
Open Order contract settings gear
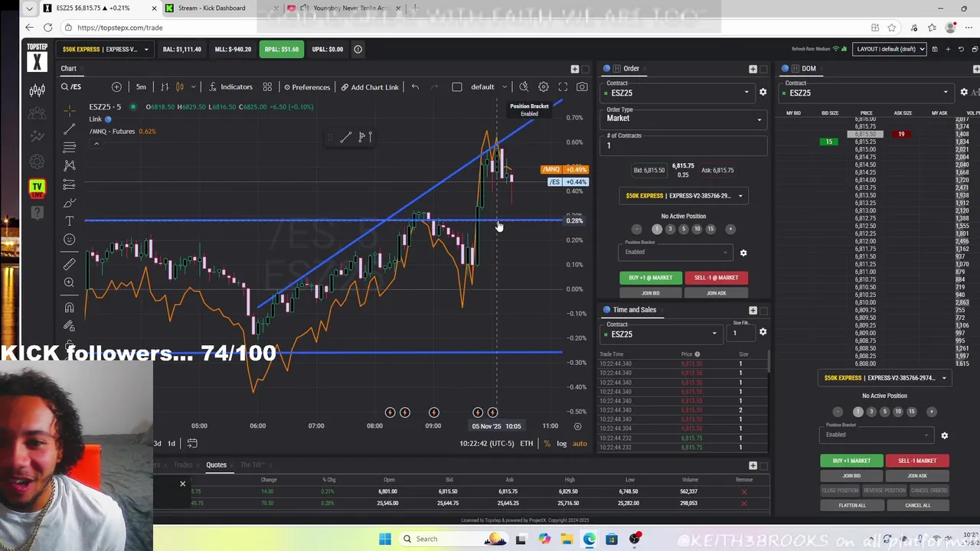(763, 93)
